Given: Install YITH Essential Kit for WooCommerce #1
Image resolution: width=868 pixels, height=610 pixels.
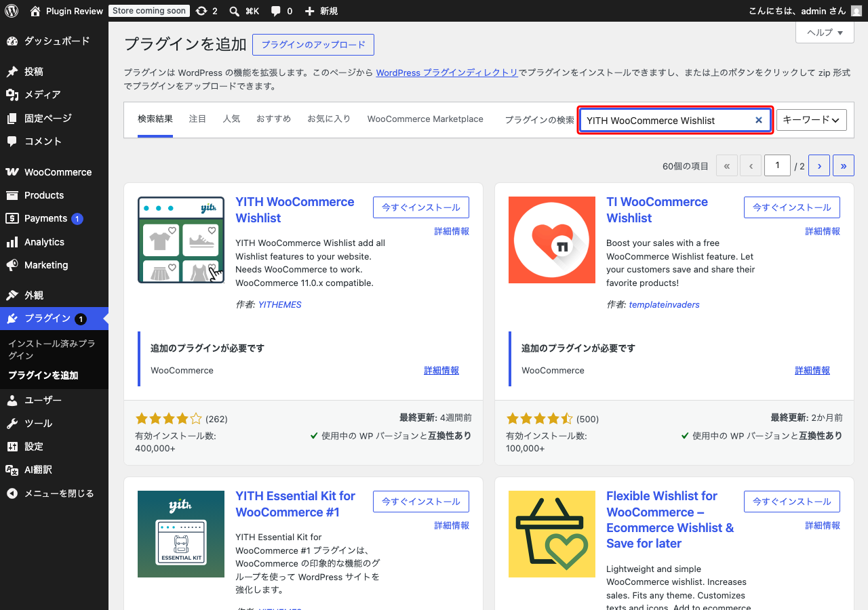Looking at the screenshot, I should click(x=421, y=502).
